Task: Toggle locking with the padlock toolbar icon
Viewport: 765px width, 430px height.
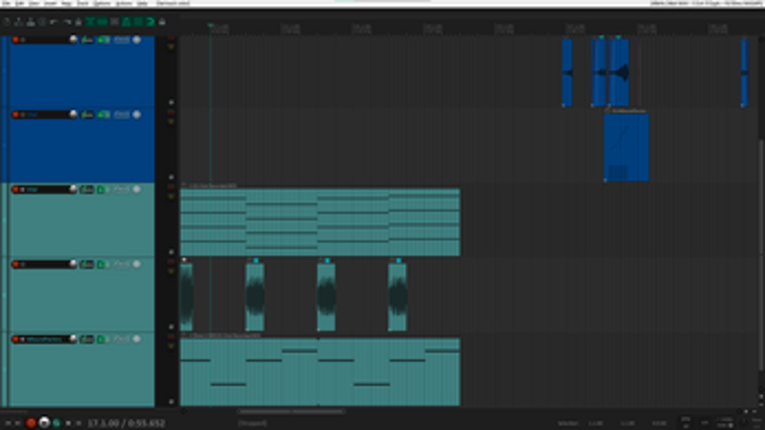Action: click(x=162, y=22)
